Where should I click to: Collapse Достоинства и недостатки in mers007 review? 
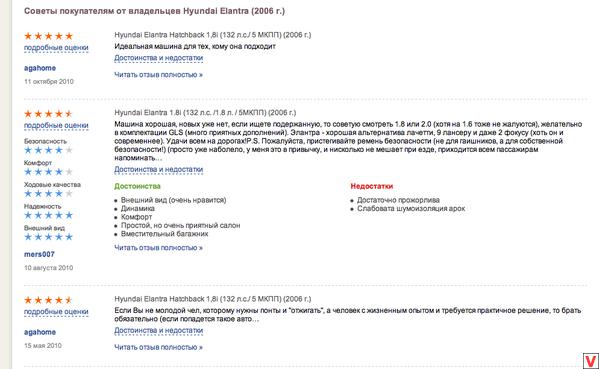pyautogui.click(x=159, y=169)
